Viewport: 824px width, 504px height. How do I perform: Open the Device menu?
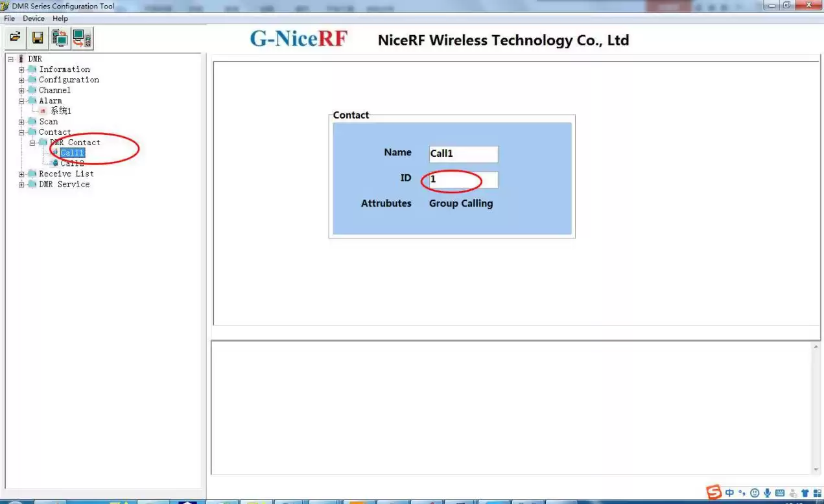tap(34, 19)
